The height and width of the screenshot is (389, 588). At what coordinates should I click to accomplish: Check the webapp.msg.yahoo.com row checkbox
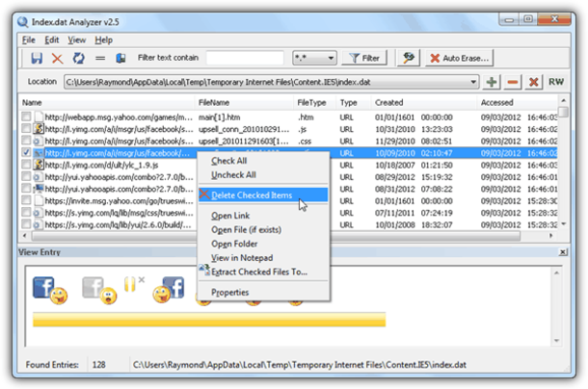(26, 117)
